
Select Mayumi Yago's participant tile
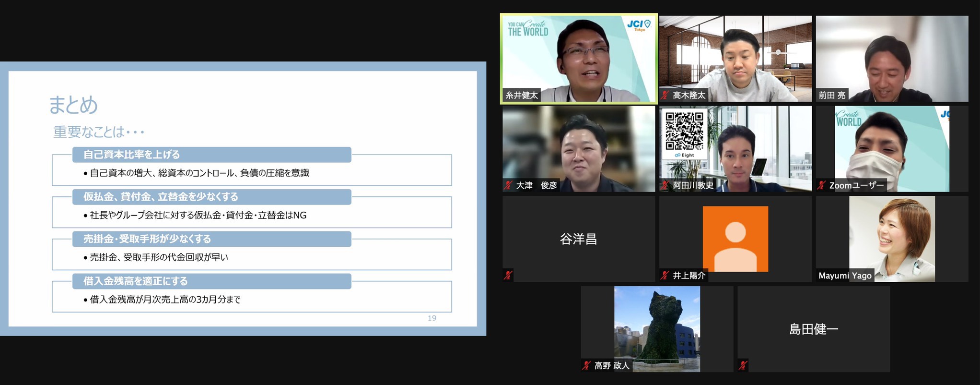[x=892, y=239]
